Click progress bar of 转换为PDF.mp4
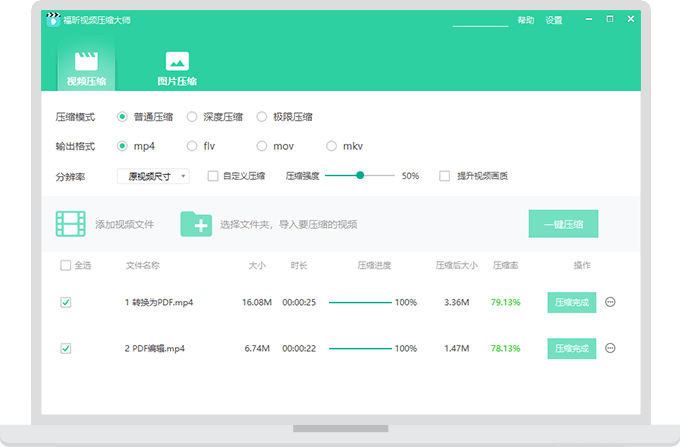Image resolution: width=680 pixels, height=447 pixels. 360,302
